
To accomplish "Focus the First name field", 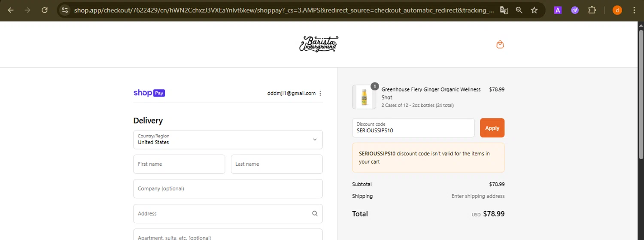I will coord(179,164).
